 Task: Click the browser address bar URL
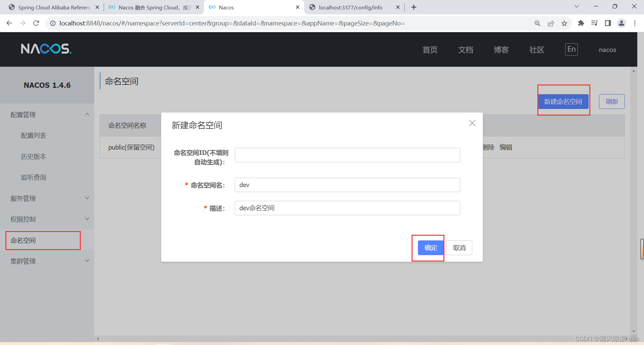(232, 23)
